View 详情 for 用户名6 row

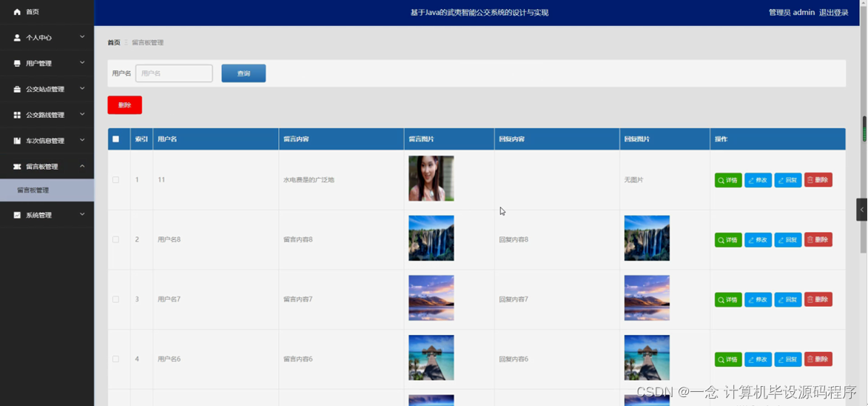pyautogui.click(x=728, y=359)
